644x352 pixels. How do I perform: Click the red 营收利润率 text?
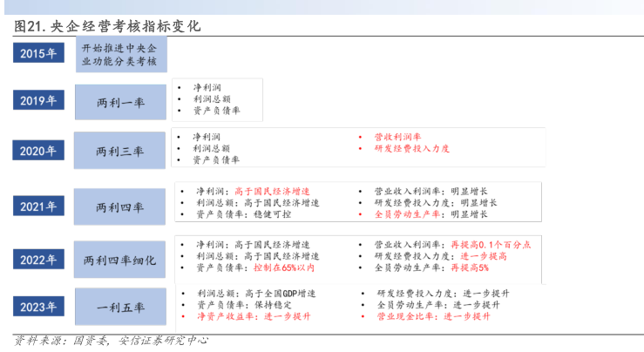coord(397,137)
